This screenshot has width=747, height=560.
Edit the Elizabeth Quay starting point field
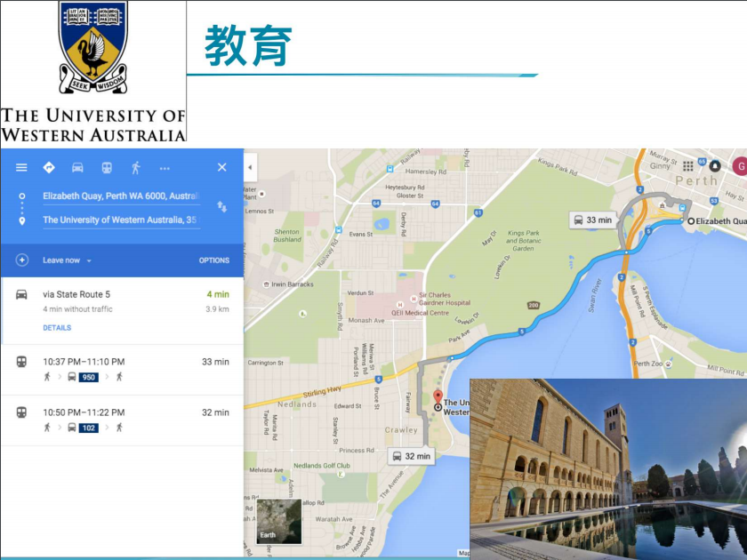121,196
